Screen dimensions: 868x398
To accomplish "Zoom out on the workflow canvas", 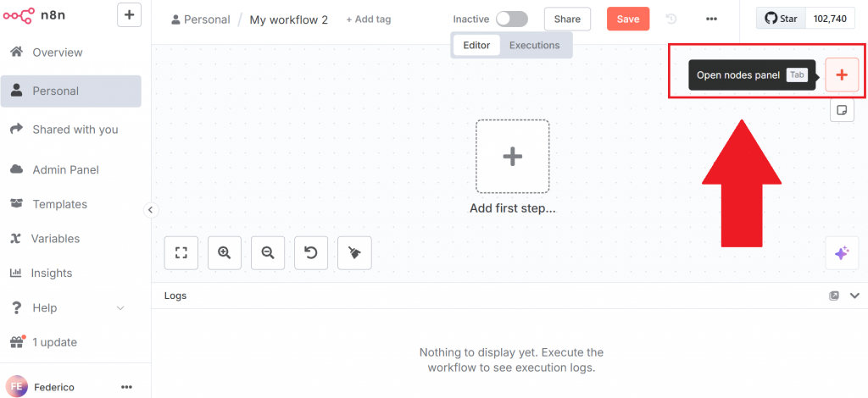I will pyautogui.click(x=268, y=252).
